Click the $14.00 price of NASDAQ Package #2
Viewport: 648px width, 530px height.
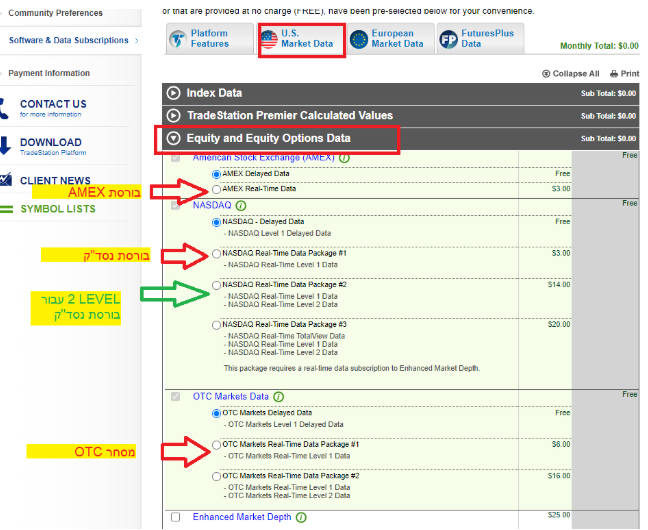click(559, 285)
